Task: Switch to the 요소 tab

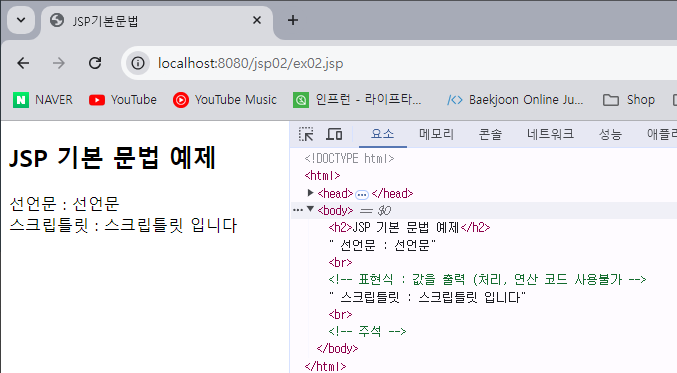Action: coord(383,134)
